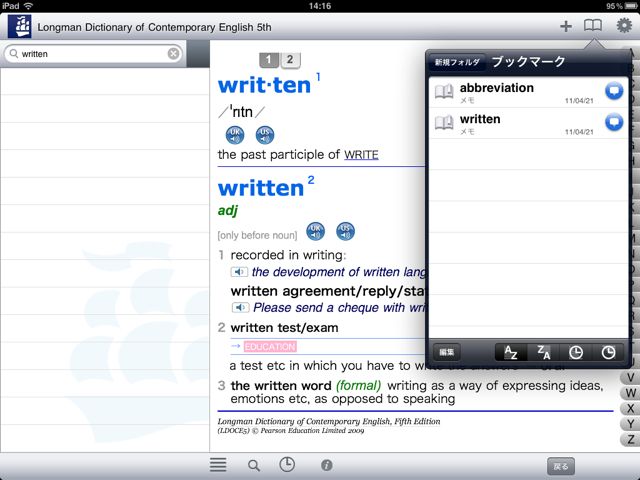Tap the ブックマーク panel title

pyautogui.click(x=529, y=62)
